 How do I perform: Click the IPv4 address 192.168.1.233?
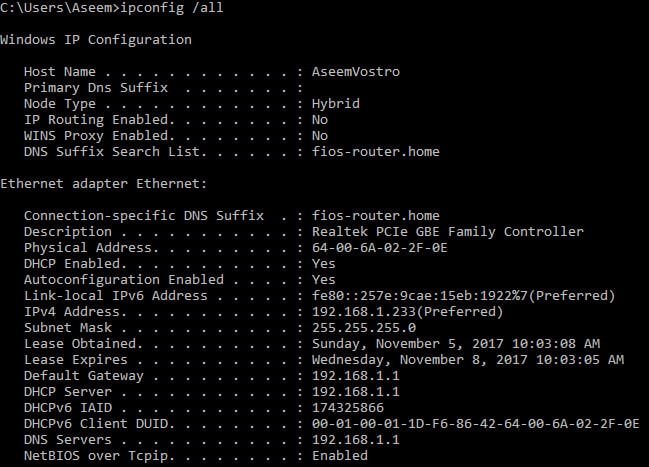click(x=364, y=312)
